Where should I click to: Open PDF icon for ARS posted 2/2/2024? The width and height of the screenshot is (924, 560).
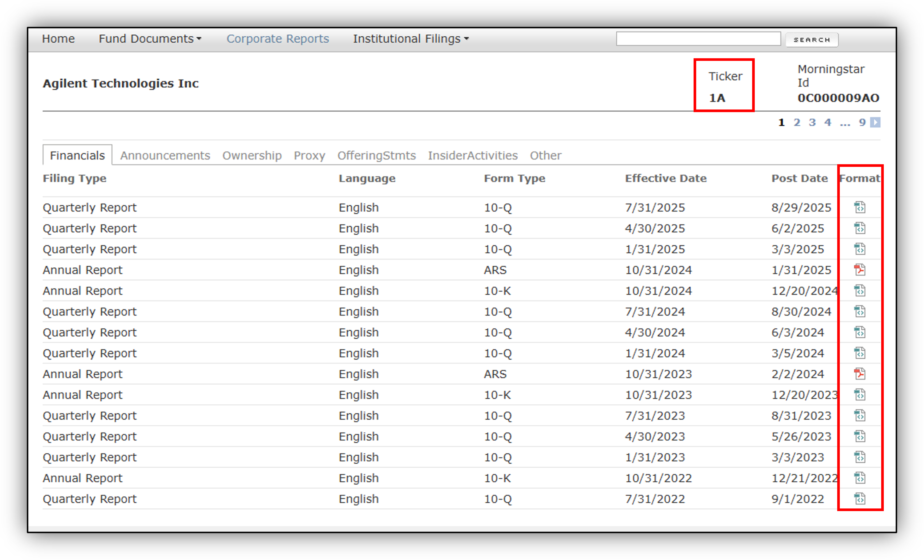(x=860, y=374)
